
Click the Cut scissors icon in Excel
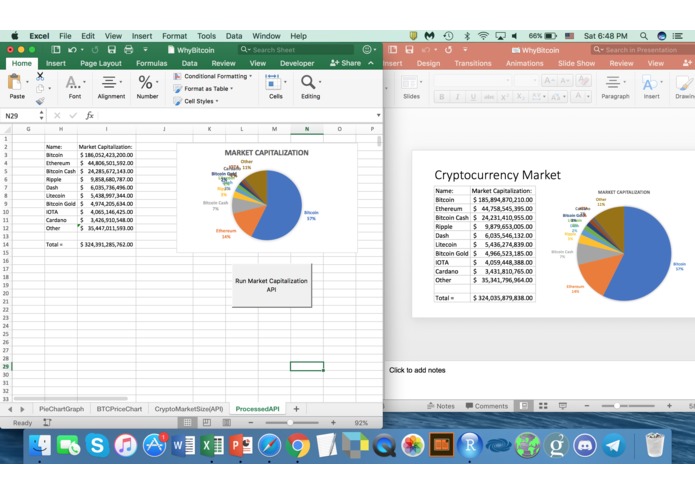coord(40,77)
